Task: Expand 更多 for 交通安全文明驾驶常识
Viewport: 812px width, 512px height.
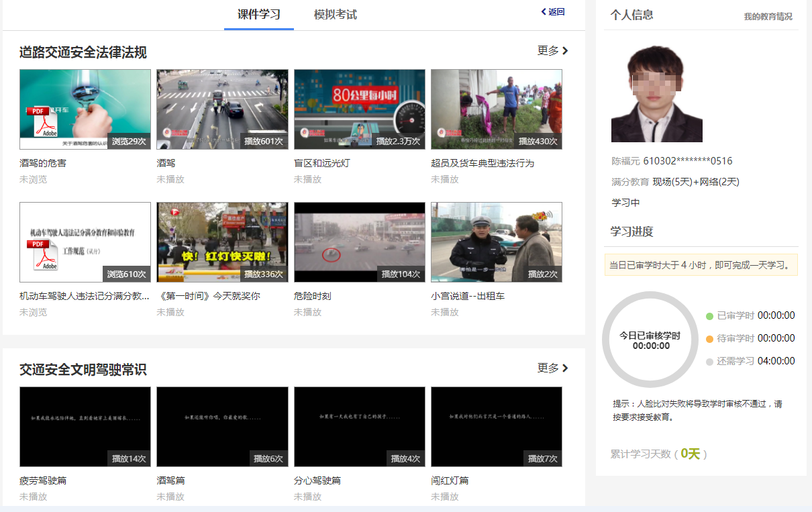Action: (552, 368)
